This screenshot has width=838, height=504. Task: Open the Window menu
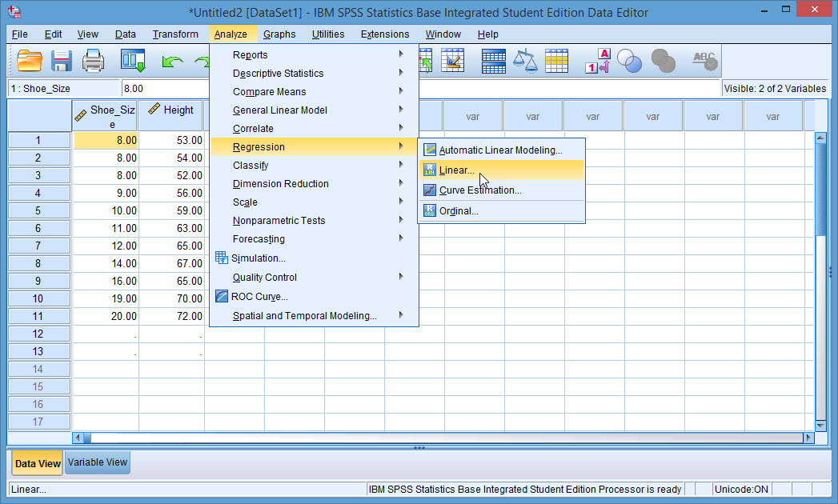[443, 34]
